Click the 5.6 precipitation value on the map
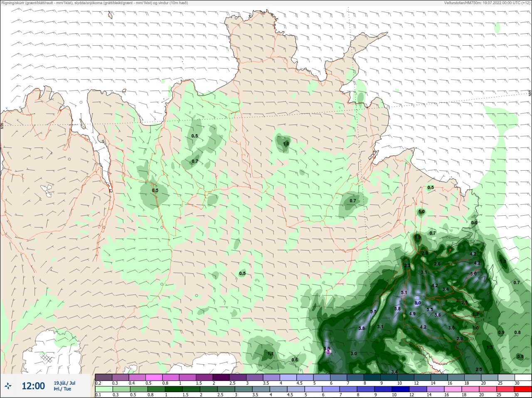This screenshot has width=532, height=398. coord(438,315)
